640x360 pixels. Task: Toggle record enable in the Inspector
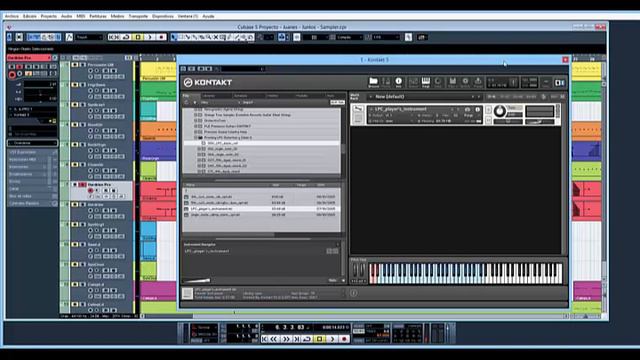point(12,74)
